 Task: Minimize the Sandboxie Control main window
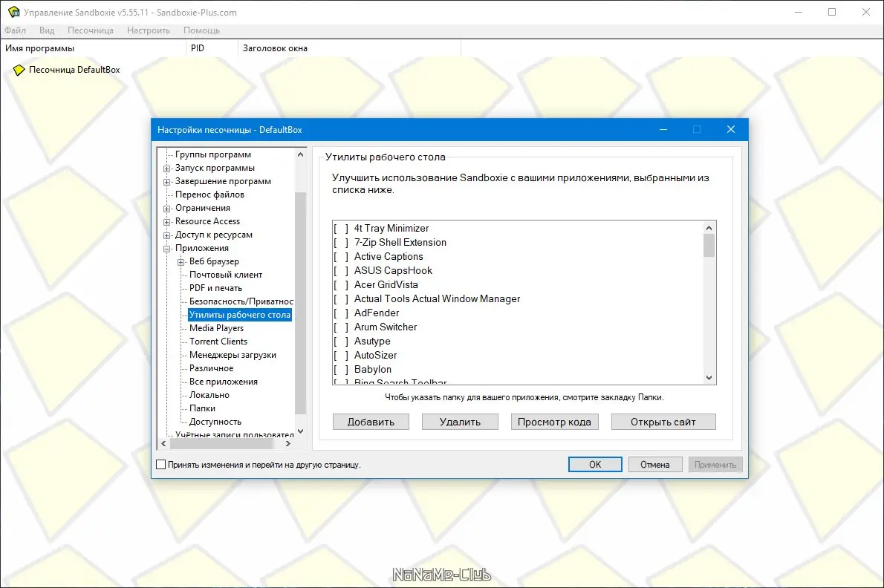799,12
